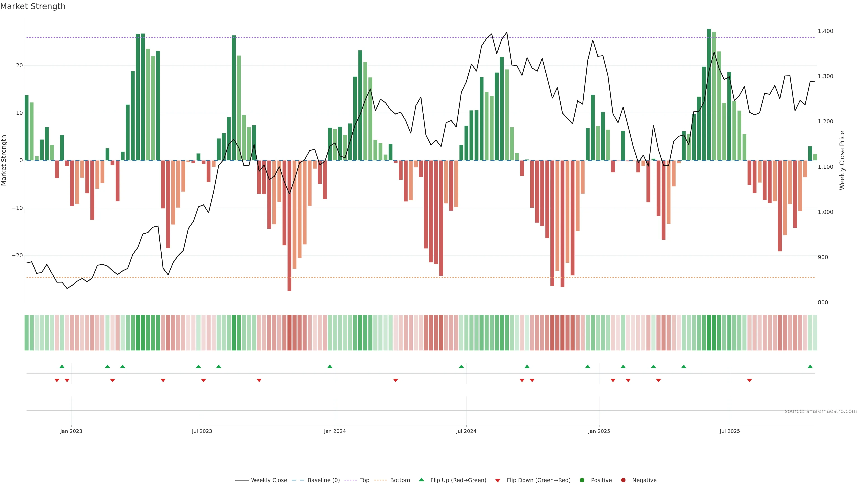Click the flip-down triangle just after Jul 2025
868x488 pixels.
tap(749, 380)
